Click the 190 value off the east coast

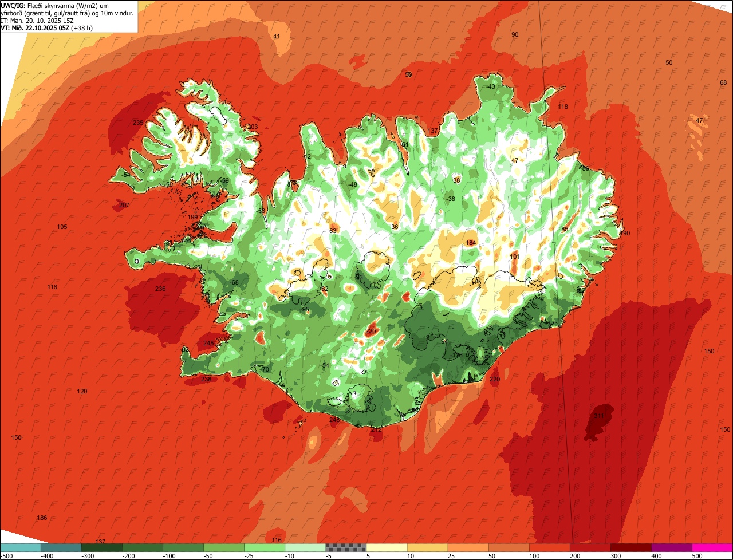(x=625, y=233)
